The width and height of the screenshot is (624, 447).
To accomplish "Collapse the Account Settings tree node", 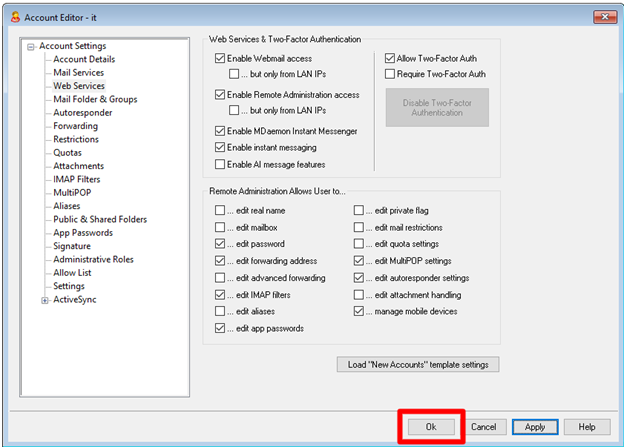I will click(31, 46).
